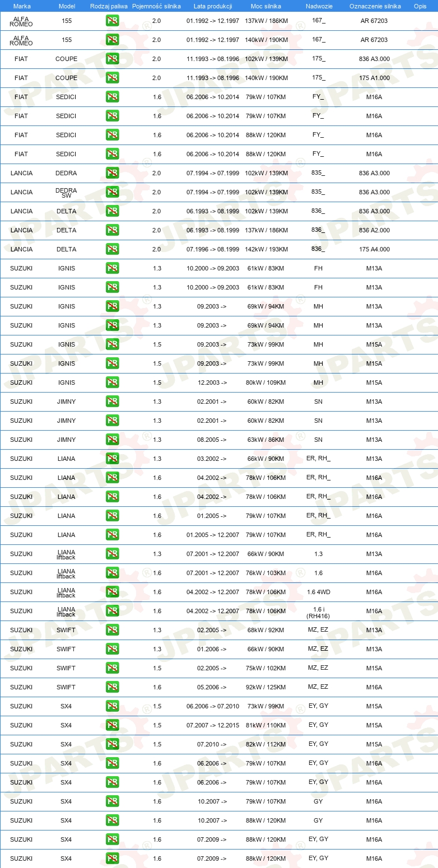
Task: Click production date 12.2003 ->
Action: 212,382
